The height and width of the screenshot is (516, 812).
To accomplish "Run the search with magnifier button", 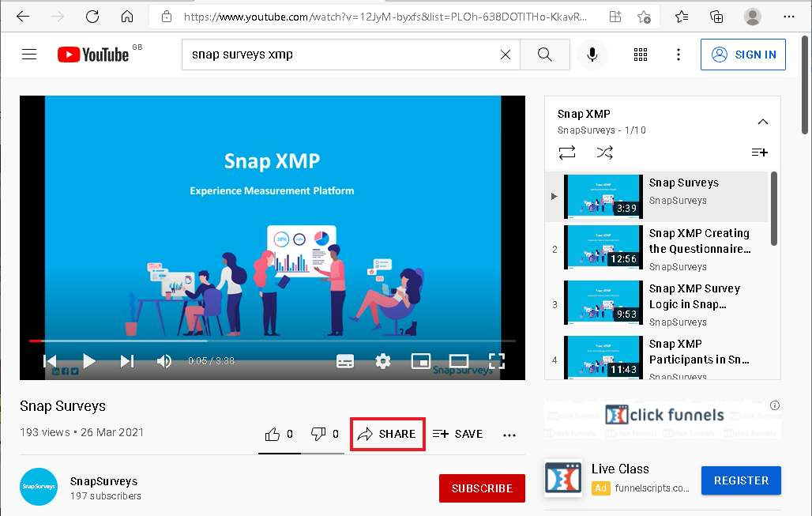I will point(545,55).
